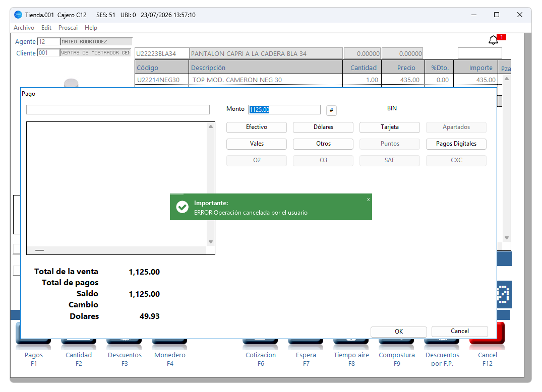Dismiss the Importante error notification
Screen dimensions: 542x392
tap(368, 200)
